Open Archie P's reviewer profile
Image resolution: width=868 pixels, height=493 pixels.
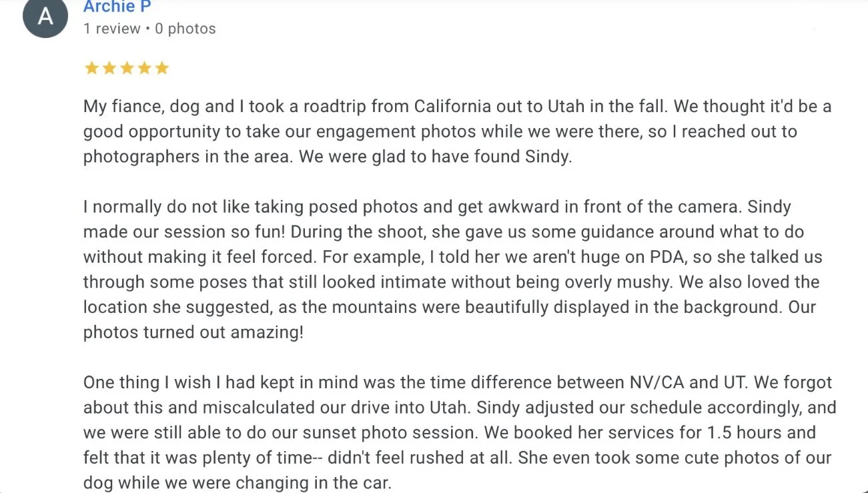[x=117, y=7]
